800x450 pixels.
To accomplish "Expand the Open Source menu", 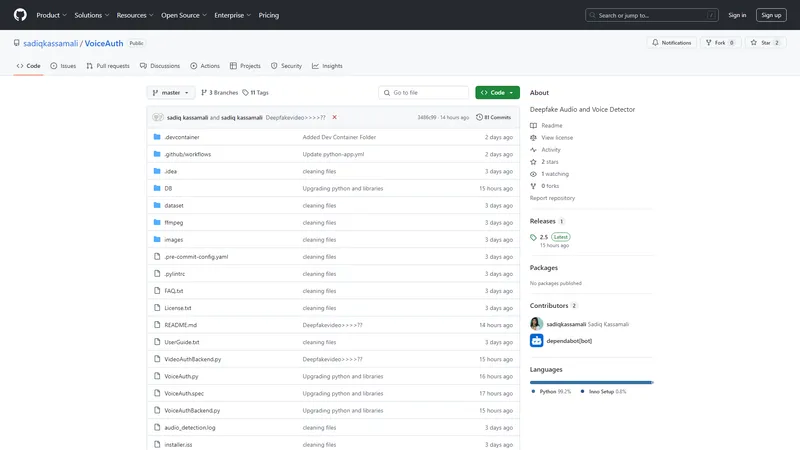I will point(184,15).
